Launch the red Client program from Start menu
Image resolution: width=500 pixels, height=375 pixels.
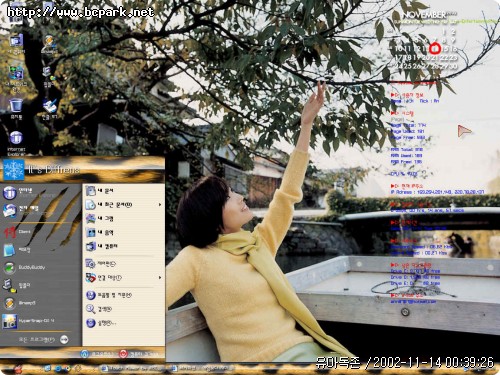[x=18, y=232]
